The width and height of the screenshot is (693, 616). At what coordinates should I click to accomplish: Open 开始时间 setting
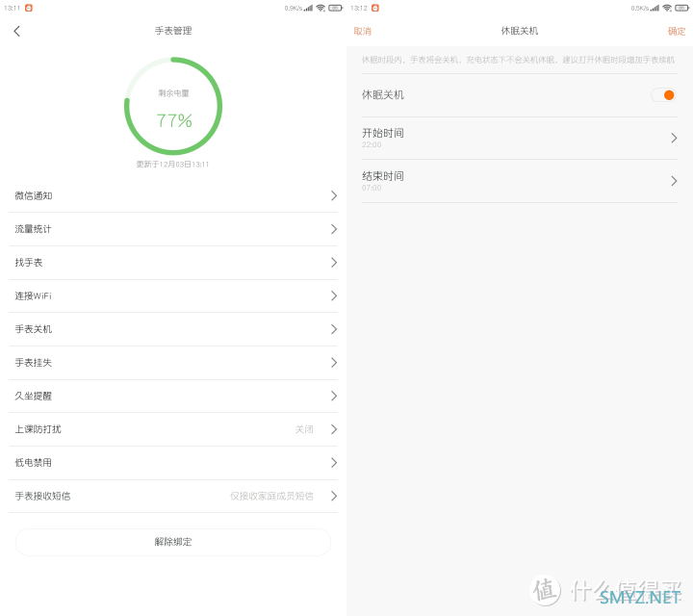click(520, 138)
